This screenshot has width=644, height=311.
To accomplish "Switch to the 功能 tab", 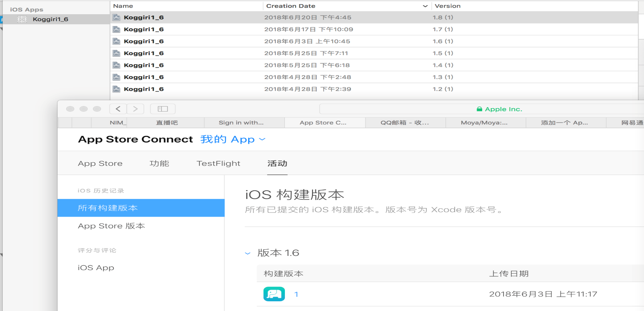I will click(x=159, y=163).
